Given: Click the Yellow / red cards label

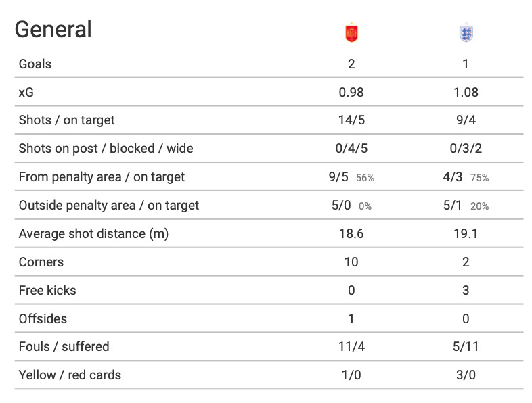Looking at the screenshot, I should click(x=70, y=375).
